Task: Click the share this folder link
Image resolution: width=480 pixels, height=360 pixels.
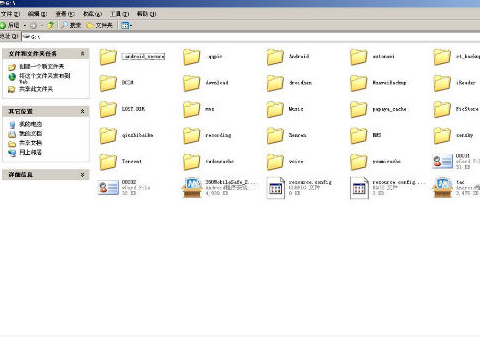Action: (x=36, y=89)
